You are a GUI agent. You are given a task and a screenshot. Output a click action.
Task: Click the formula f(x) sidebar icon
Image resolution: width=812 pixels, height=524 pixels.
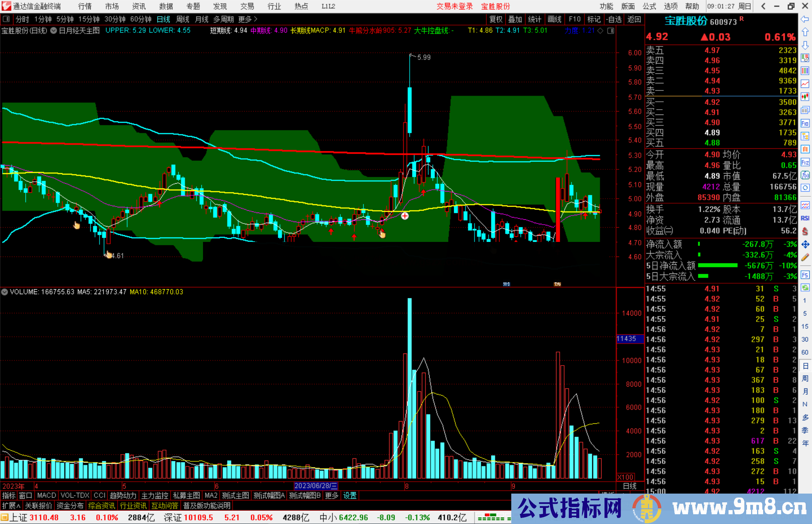[x=805, y=175]
